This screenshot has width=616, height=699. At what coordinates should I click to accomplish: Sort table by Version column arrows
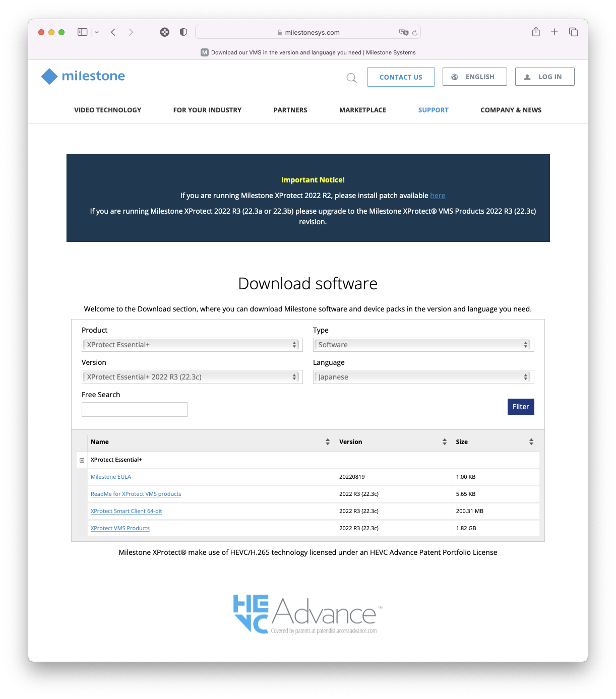445,442
